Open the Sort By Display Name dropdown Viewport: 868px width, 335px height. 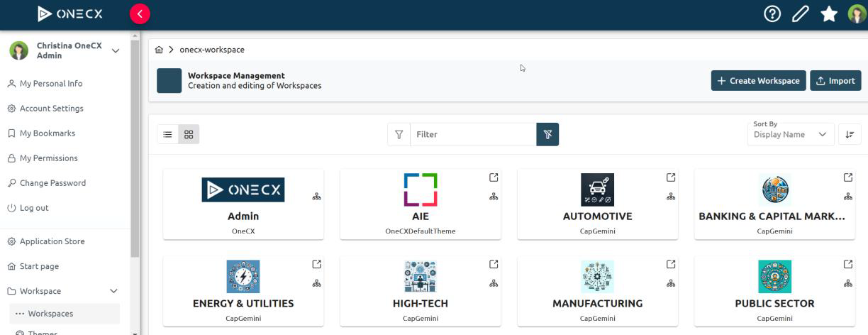790,134
